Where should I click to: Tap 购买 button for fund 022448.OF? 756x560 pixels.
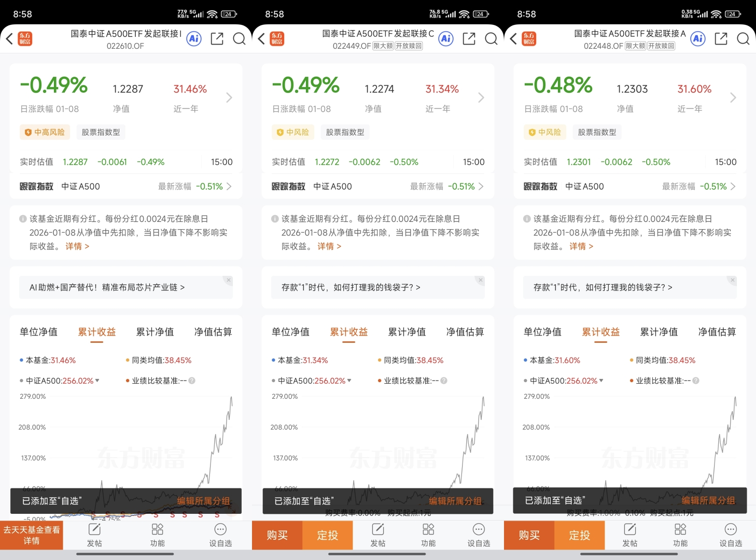[529, 535]
